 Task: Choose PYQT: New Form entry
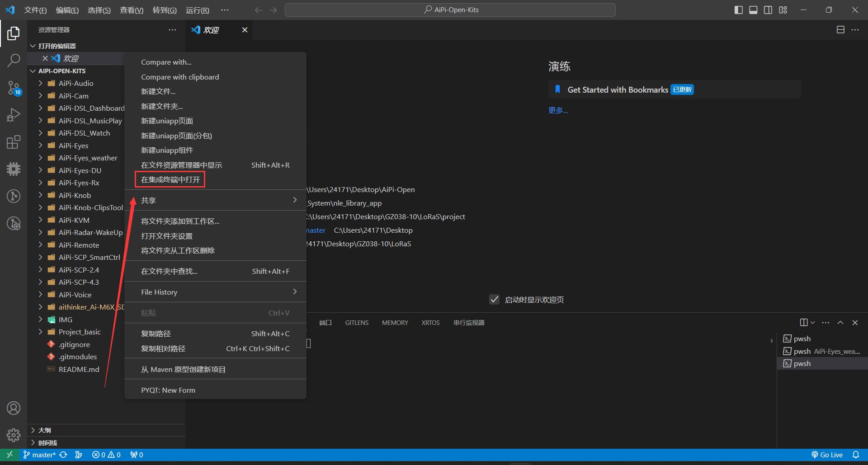tap(215, 390)
